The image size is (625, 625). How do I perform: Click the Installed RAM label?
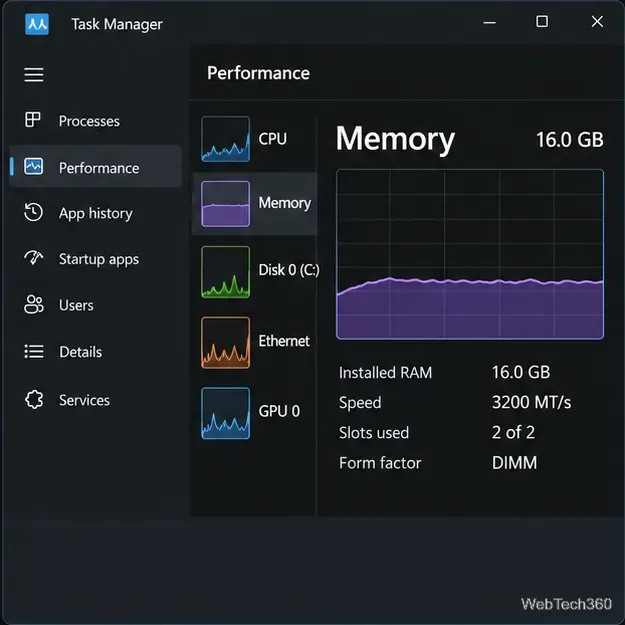[x=385, y=373]
